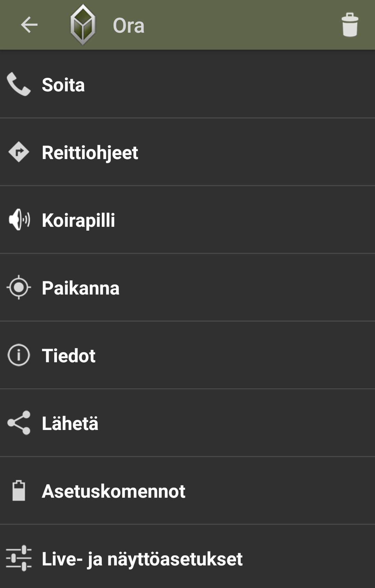Tap the Ora title text
The height and width of the screenshot is (588, 375).
[x=128, y=26]
